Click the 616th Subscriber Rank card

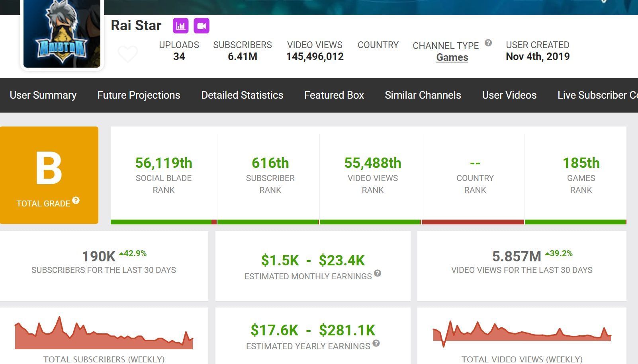coord(270,175)
